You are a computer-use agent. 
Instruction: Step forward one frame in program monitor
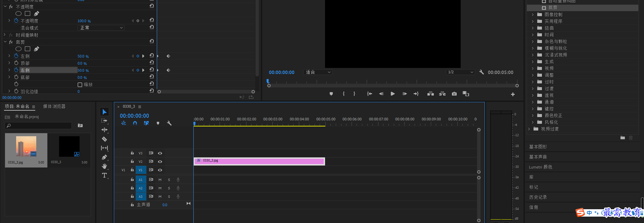[405, 94]
